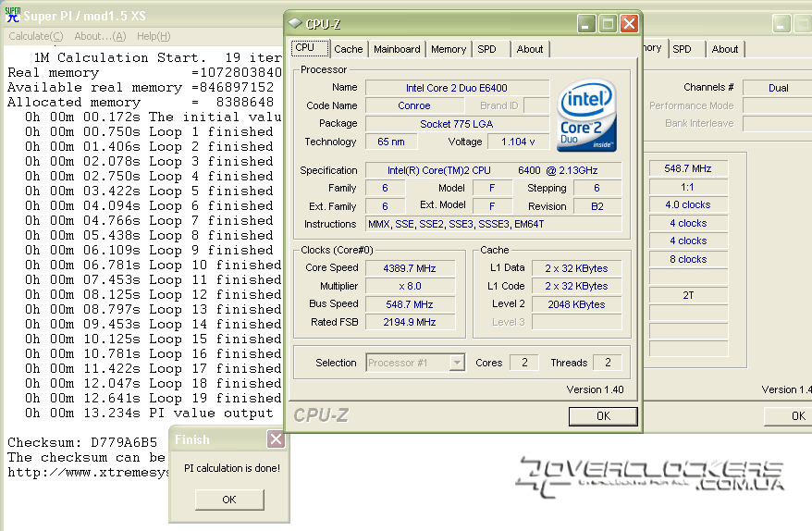Click the Loop 1 finished line

tap(149, 131)
